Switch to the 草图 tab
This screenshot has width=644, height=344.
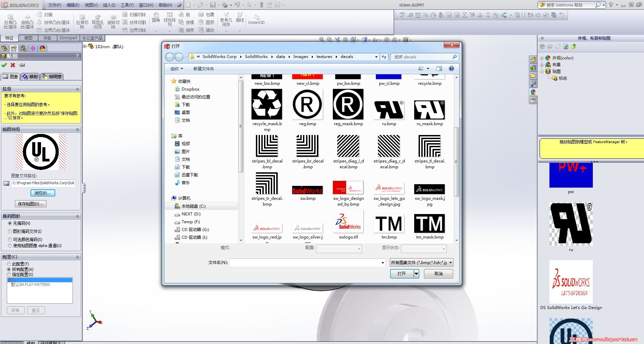coord(28,38)
